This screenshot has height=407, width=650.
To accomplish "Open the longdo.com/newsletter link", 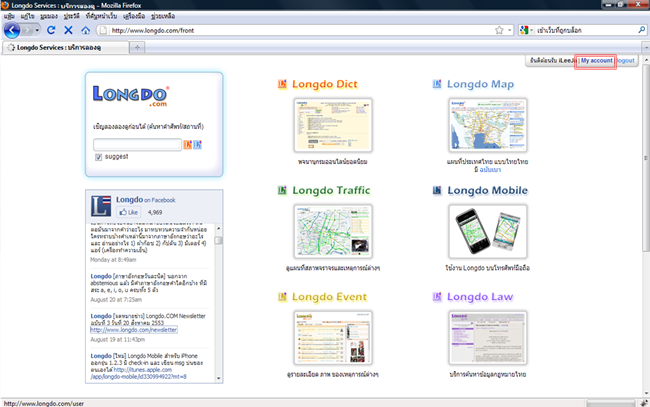I will coord(134,330).
